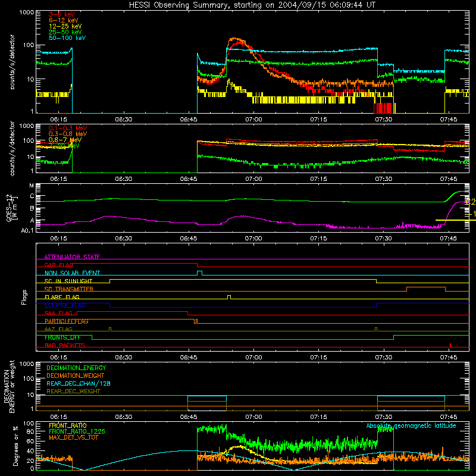The image size is (476, 476).
Task: Click the 0.3-0.8 MeV legend label
Action: [x=68, y=134]
